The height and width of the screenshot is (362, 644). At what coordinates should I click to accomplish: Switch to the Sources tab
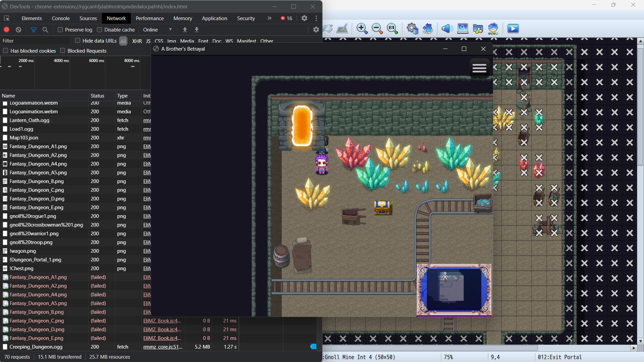[88, 18]
